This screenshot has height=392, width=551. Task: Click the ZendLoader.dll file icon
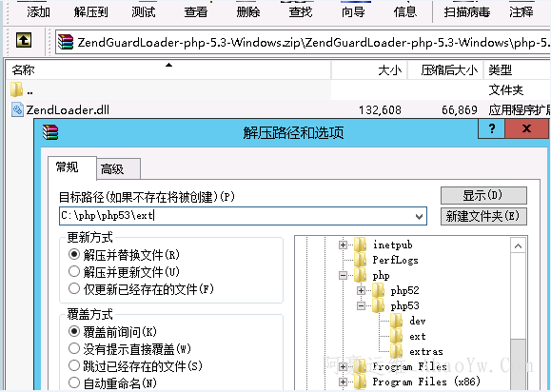[x=17, y=109]
